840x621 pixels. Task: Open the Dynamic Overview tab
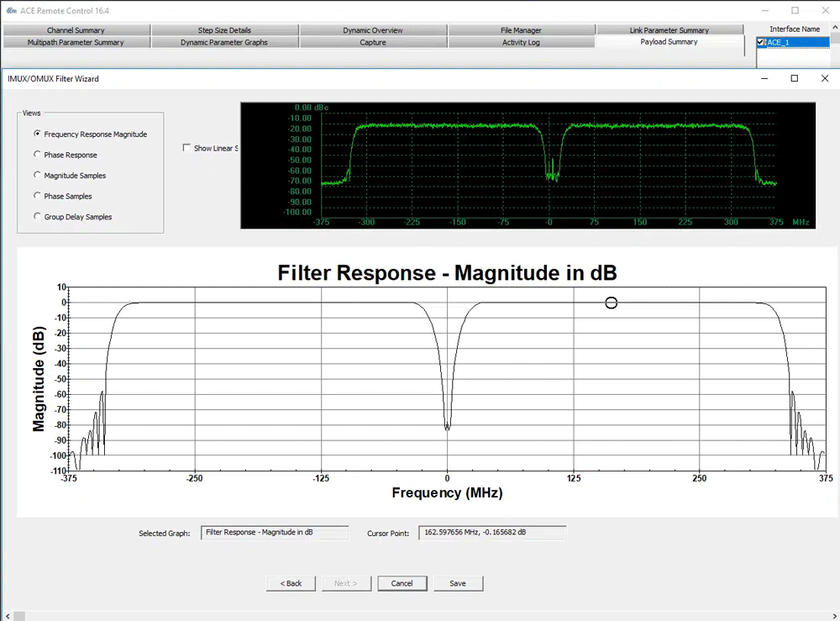(x=372, y=30)
